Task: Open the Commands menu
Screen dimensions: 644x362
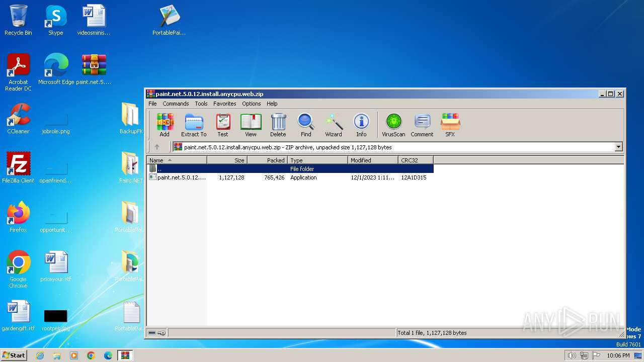Action: pos(176,104)
